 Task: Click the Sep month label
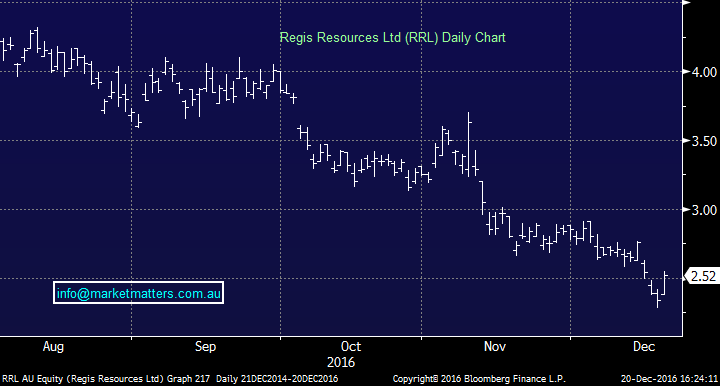pyautogui.click(x=205, y=347)
